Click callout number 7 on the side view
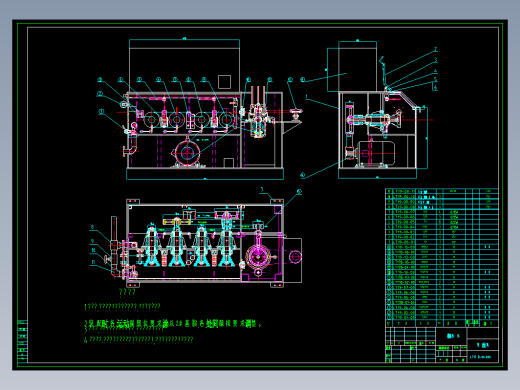This screenshot has height=390, width=520. (435, 50)
